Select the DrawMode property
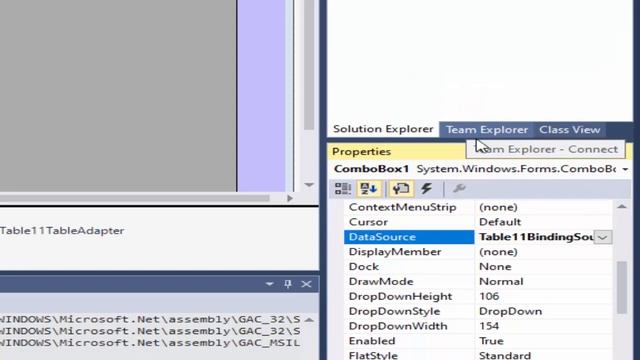Screen dimensions: 640x360 (x=381, y=282)
